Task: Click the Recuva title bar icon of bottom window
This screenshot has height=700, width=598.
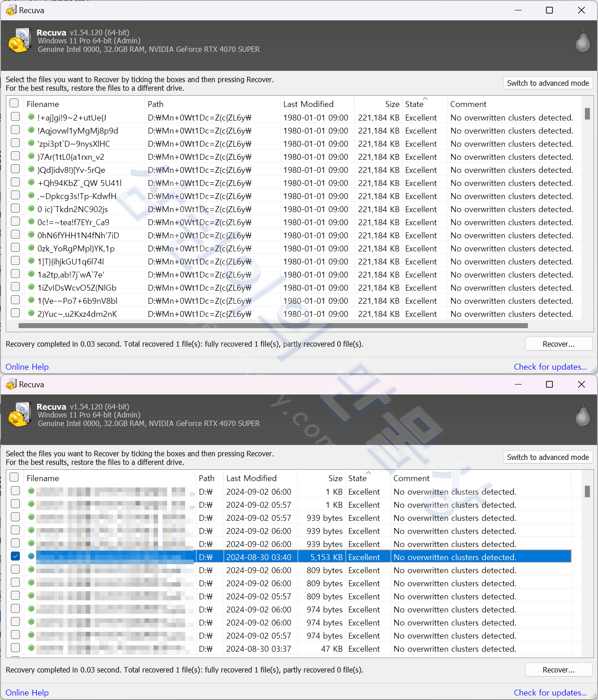Action: click(x=11, y=384)
